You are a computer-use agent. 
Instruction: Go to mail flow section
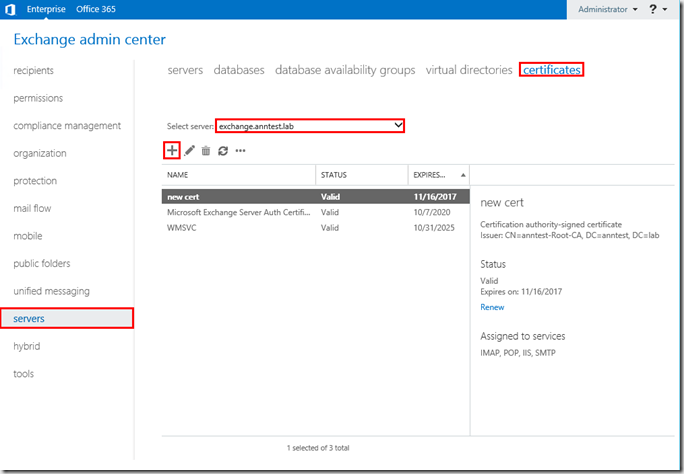point(32,208)
